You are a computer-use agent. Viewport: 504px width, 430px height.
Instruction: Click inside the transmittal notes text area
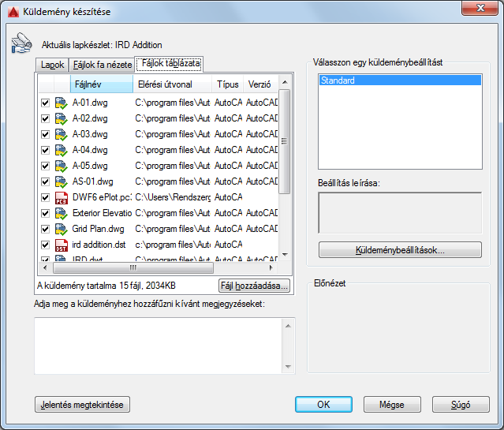(x=158, y=346)
